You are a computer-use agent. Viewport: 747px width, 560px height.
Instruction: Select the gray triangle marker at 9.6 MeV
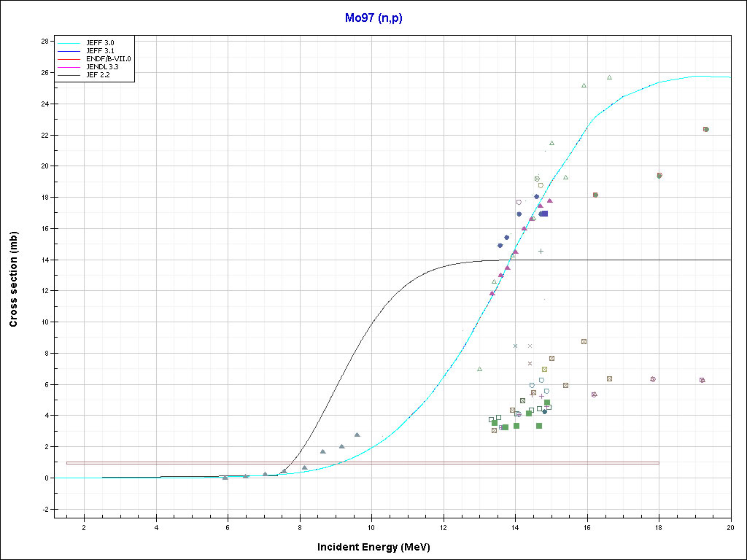point(357,435)
